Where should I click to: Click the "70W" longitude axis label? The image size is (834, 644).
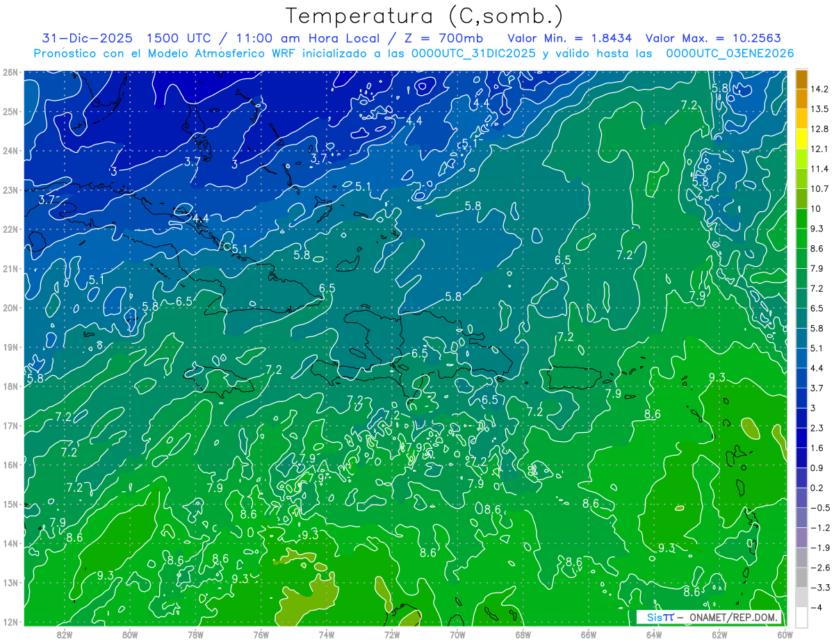pyautogui.click(x=457, y=635)
